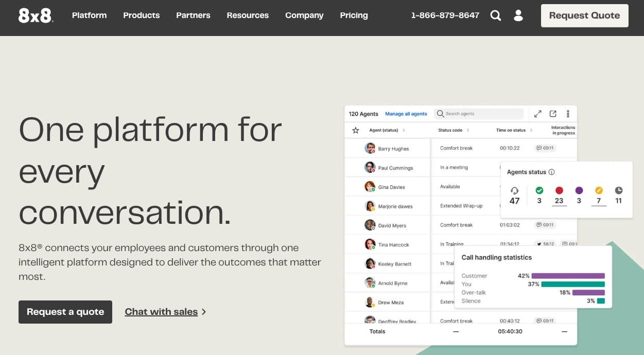Click the Customer 42% purple bar
644x355 pixels.
(x=568, y=276)
